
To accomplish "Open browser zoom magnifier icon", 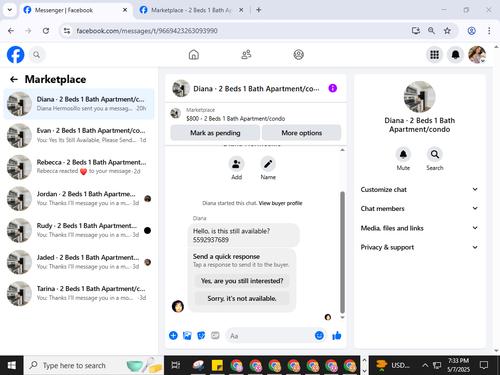I will [431, 31].
